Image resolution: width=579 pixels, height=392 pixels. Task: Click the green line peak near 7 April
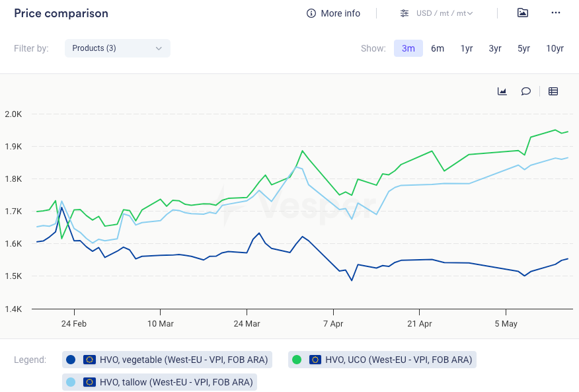pos(303,151)
